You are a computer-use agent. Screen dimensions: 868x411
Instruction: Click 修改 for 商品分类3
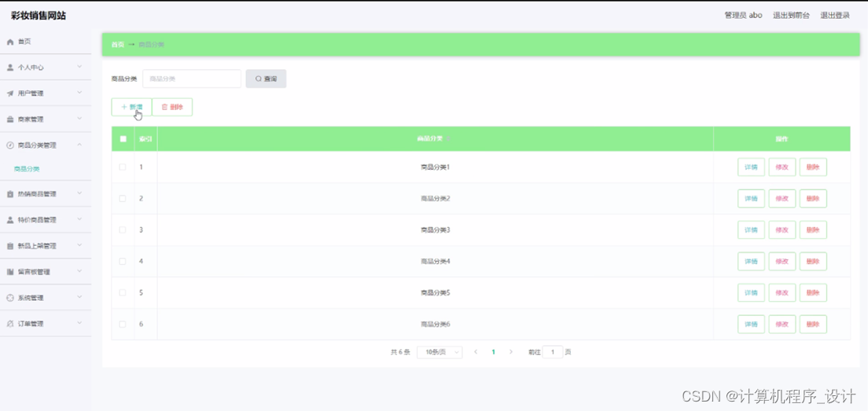pos(782,229)
